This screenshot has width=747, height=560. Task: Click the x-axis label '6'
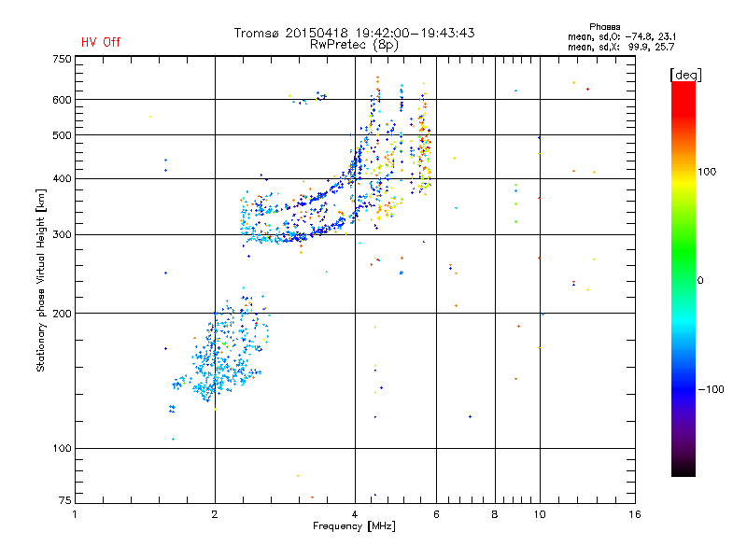click(436, 514)
